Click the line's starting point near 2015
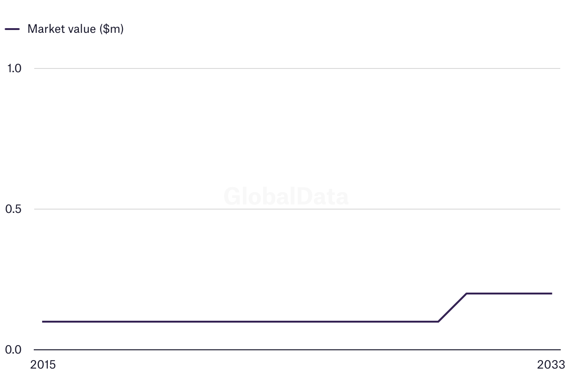The width and height of the screenshot is (572, 392). click(43, 322)
